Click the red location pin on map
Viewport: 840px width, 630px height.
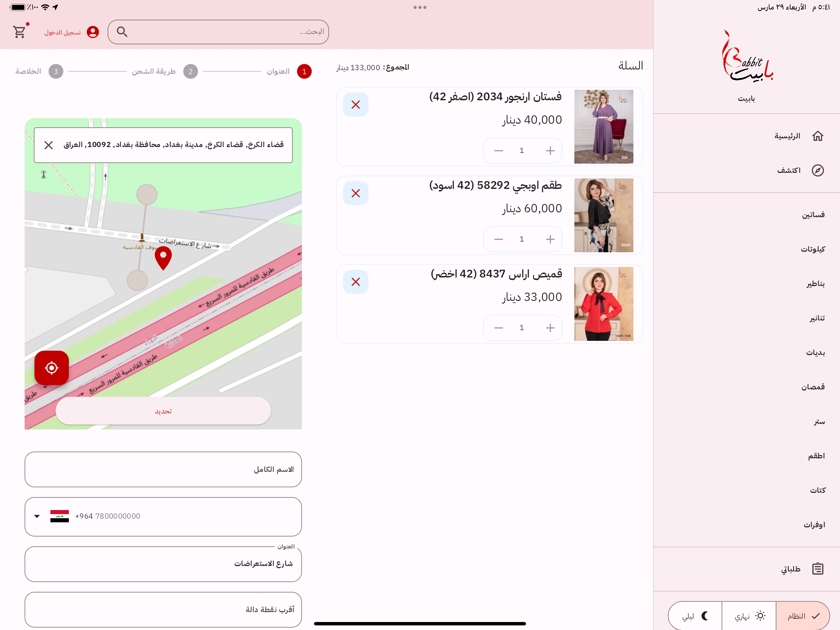tap(163, 258)
